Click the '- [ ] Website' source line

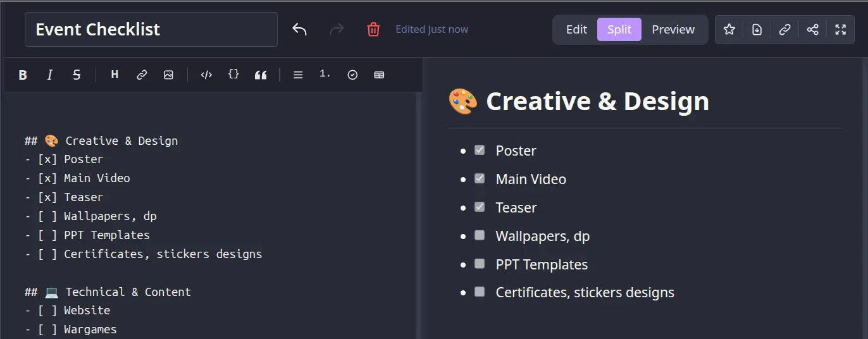coord(67,310)
